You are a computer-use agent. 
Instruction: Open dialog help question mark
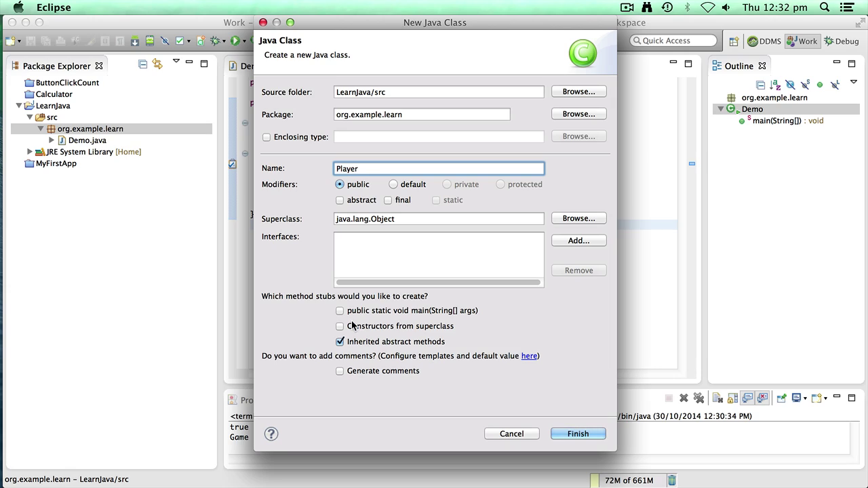(x=271, y=434)
